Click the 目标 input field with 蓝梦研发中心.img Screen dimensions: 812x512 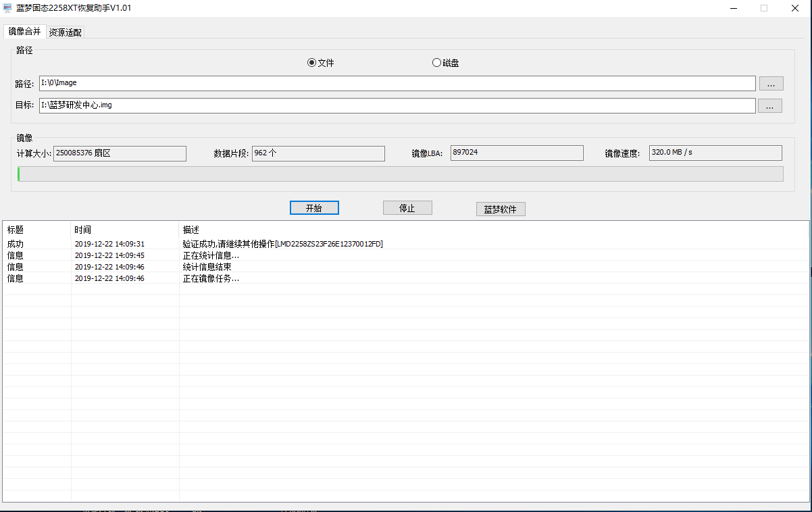click(397, 105)
